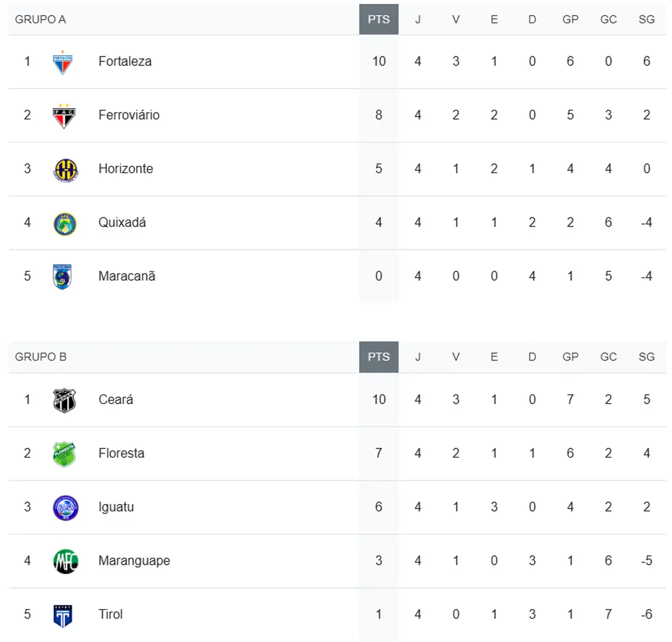Click the Ferroviário team badge
The width and height of the screenshot is (672, 642).
click(64, 117)
